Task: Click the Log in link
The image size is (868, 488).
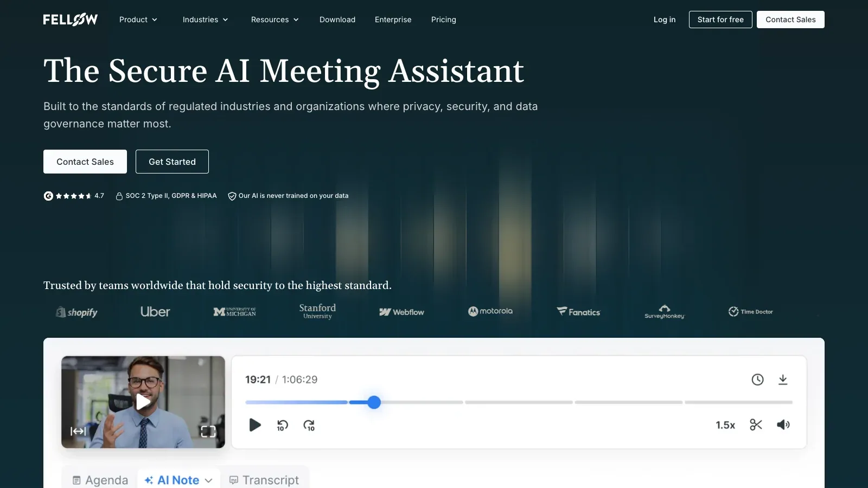Action: [x=665, y=20]
